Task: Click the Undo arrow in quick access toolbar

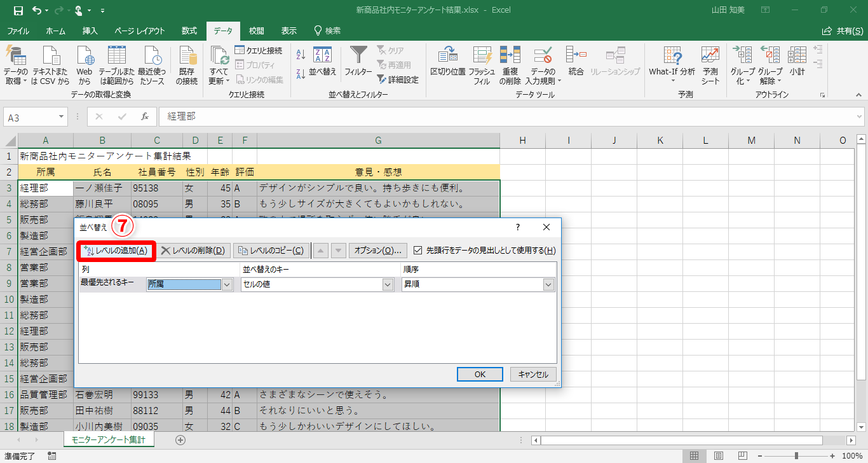Action: (37, 10)
